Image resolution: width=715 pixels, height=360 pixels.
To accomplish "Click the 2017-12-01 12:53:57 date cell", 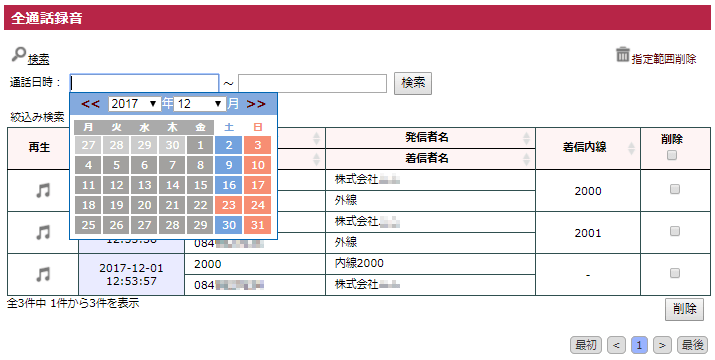I will (131, 275).
